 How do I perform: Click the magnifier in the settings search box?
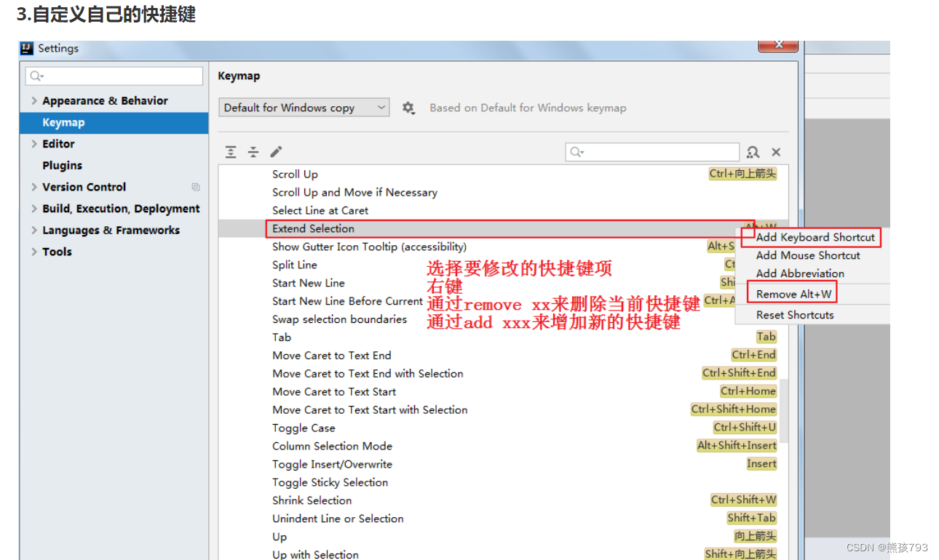tap(36, 76)
